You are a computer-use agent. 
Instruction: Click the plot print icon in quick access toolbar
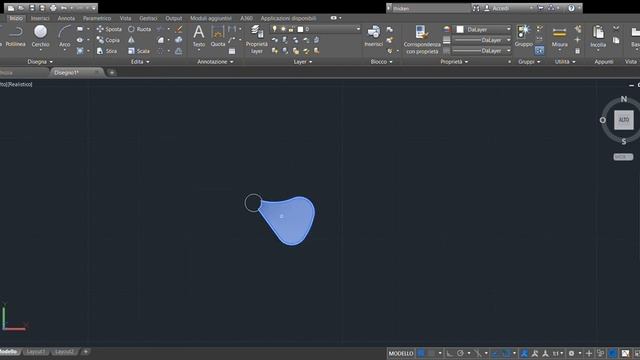[x=53, y=8]
